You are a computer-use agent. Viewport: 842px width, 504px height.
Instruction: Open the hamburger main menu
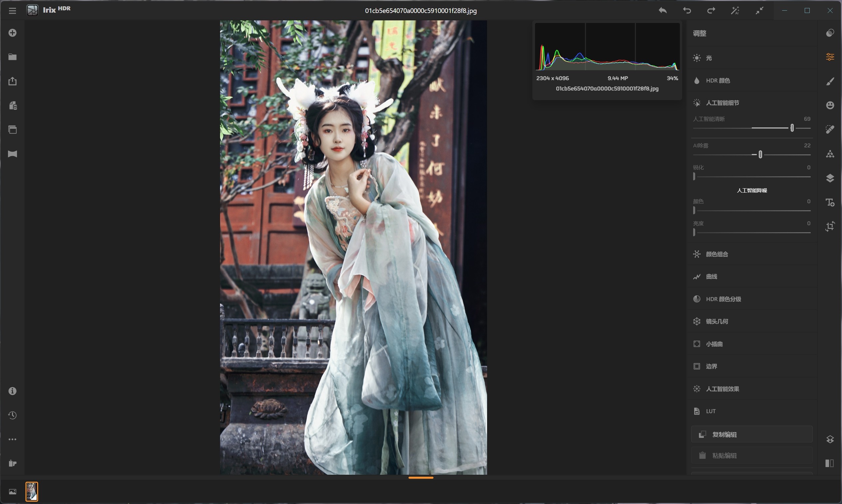coord(13,11)
